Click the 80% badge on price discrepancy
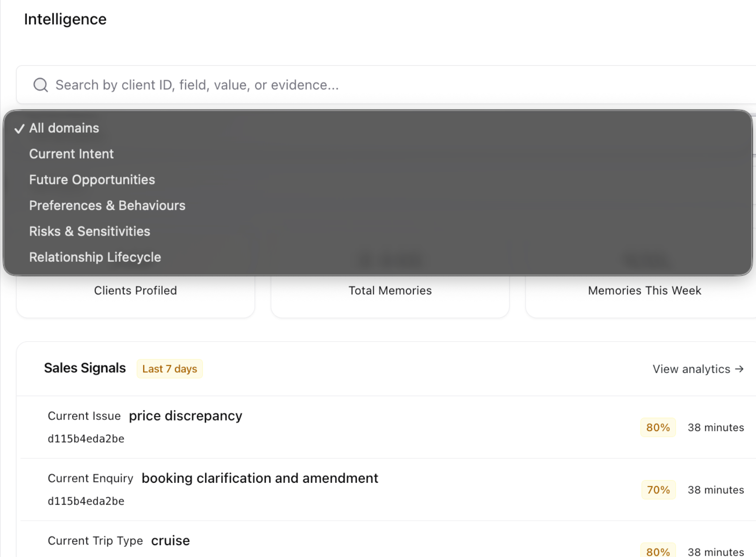 (x=658, y=427)
